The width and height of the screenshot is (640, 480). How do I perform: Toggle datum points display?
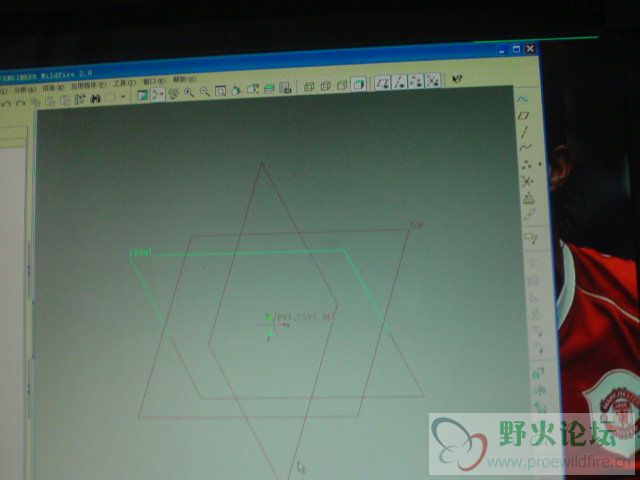[x=416, y=81]
